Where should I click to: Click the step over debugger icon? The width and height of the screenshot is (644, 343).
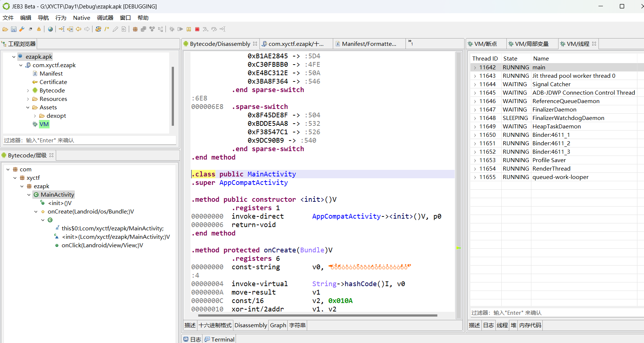214,29
